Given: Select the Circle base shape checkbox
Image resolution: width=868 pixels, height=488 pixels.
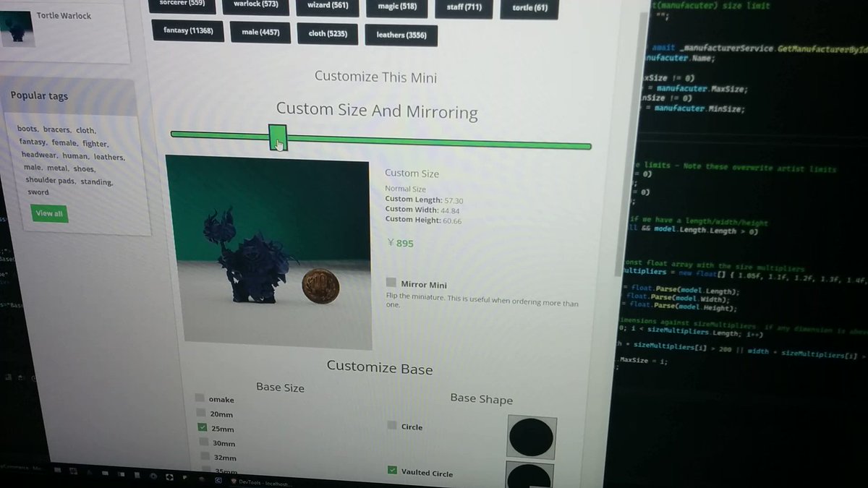Looking at the screenshot, I should pyautogui.click(x=392, y=425).
